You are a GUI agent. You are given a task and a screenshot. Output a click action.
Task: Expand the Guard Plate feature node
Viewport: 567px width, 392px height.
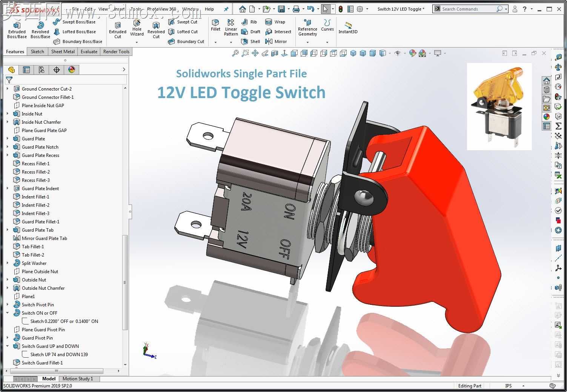pos(8,138)
